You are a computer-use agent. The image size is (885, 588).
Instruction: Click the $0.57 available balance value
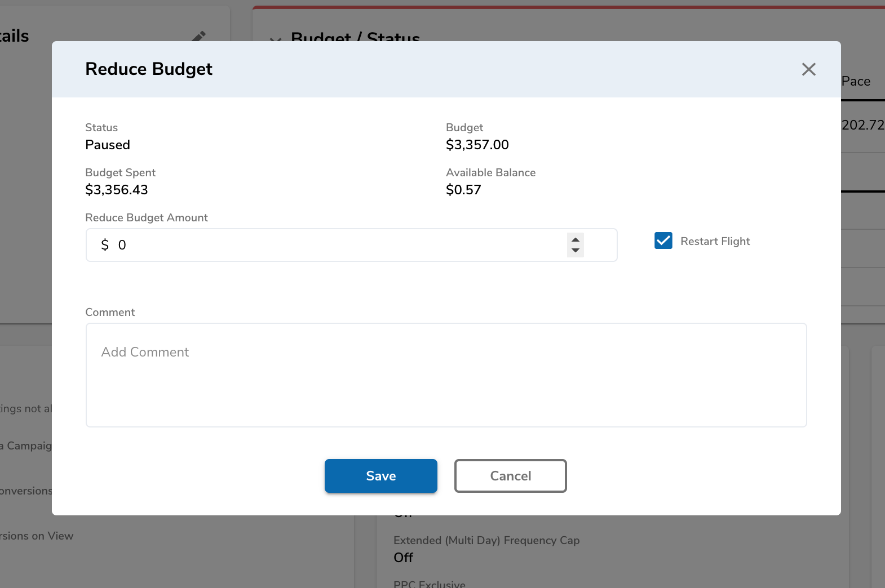click(x=463, y=190)
